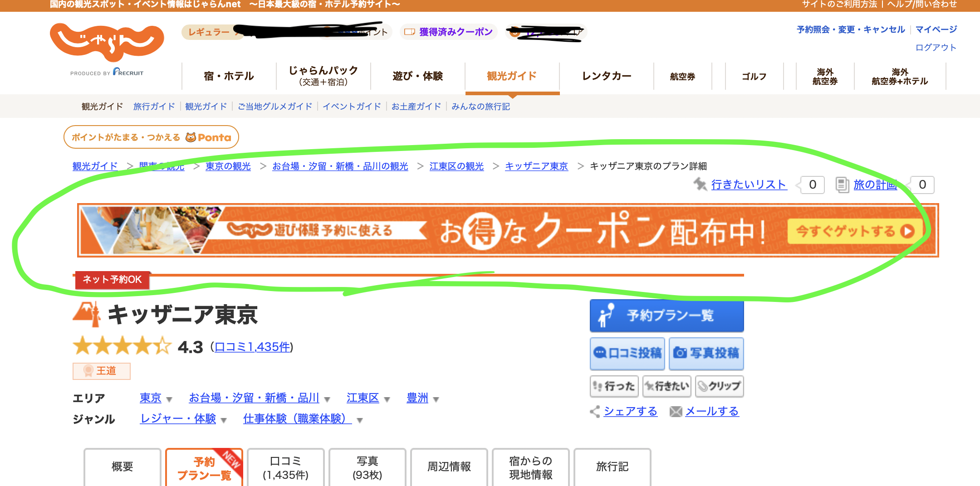980x486 pixels.
Task: Click the シェアする link
Action: [631, 411]
